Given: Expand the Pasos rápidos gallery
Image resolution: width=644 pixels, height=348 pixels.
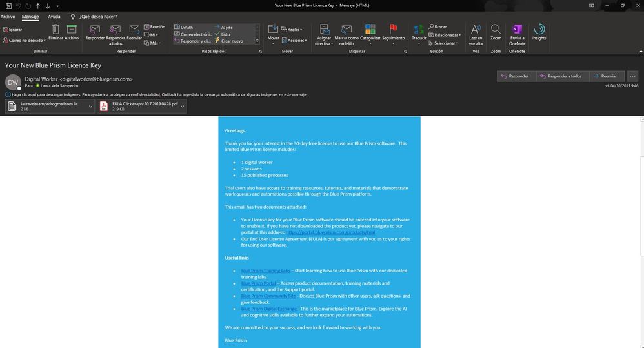Looking at the screenshot, I should point(257,41).
